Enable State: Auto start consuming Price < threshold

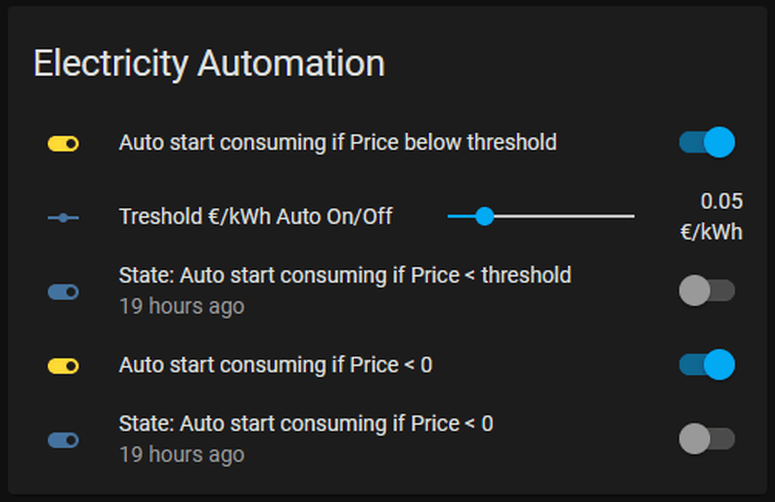tap(707, 291)
